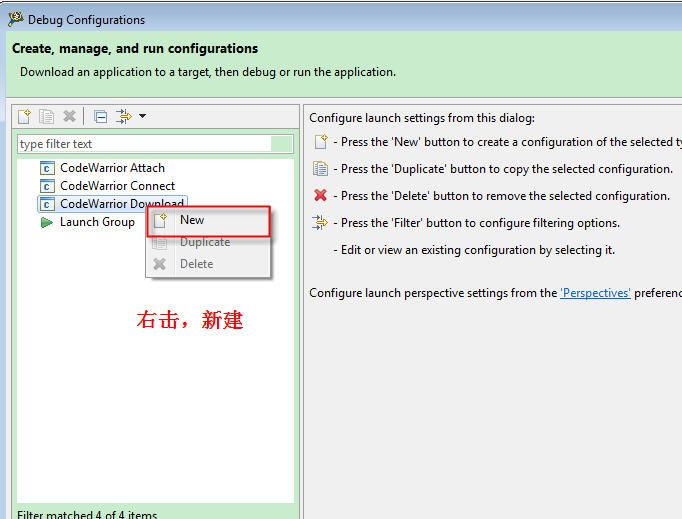
Task: Click 'Create, manage, and run configurations' heading
Action: pyautogui.click(x=135, y=49)
